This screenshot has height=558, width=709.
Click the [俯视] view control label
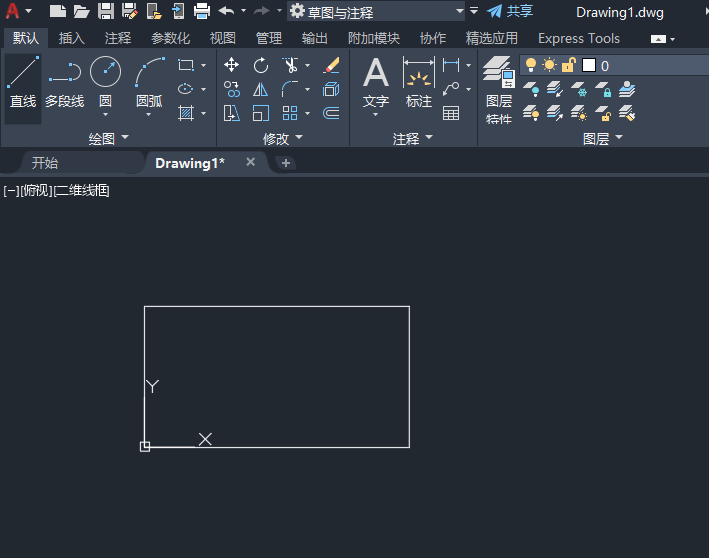pos(35,190)
